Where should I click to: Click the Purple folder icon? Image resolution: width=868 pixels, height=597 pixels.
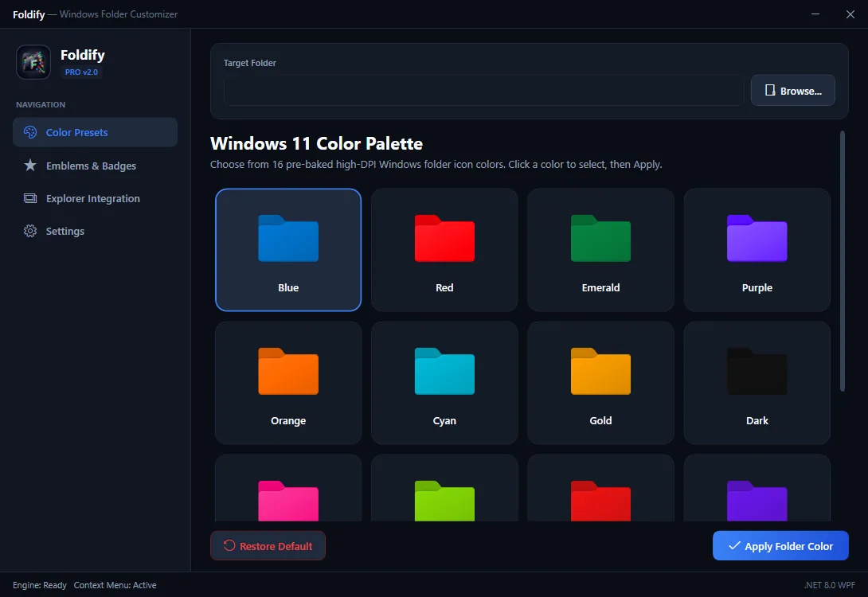pos(757,239)
